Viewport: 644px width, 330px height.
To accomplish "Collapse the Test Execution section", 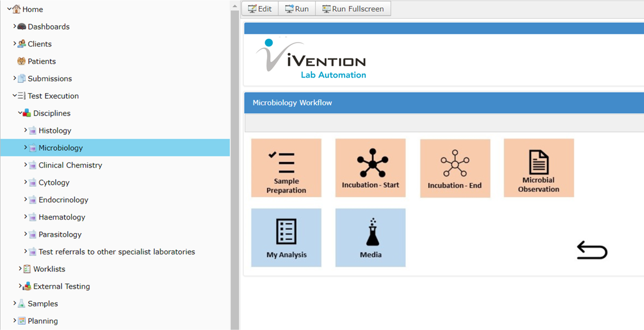I will [15, 95].
